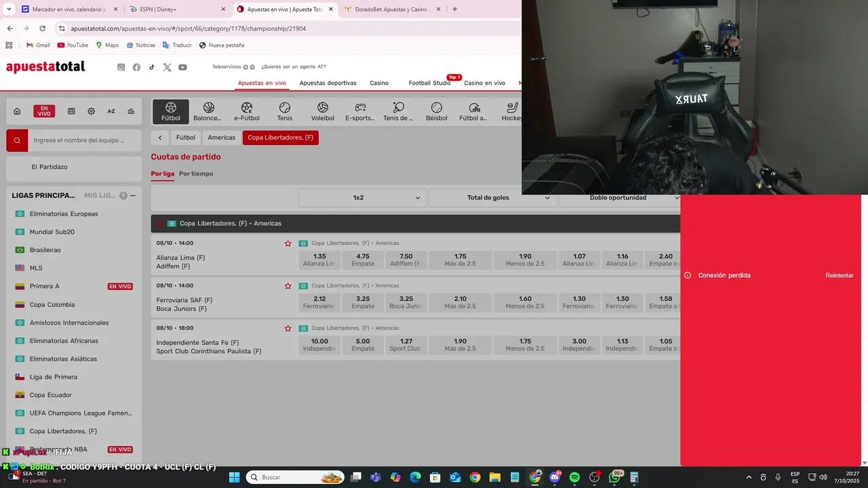The image size is (868, 488).
Task: Open the Fútbol americano category
Action: pos(474,112)
